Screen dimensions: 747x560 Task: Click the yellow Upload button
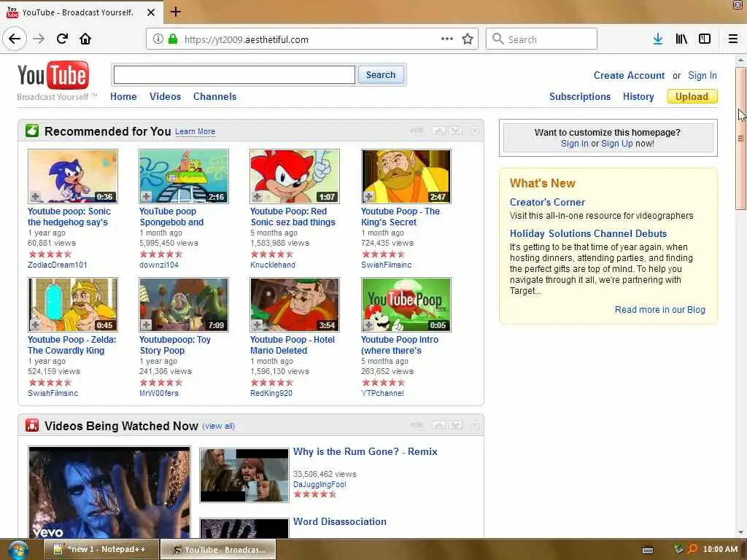click(x=692, y=97)
